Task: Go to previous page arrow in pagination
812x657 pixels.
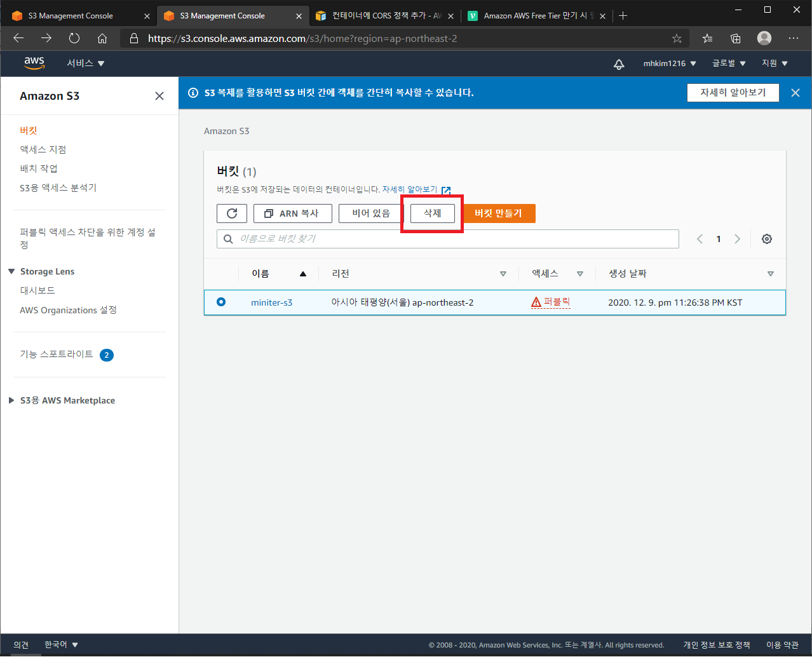Action: 700,239
